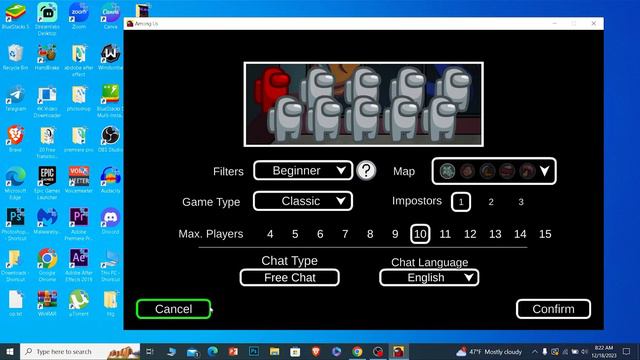The height and width of the screenshot is (360, 640).
Task: Select the Streamlabs Desktop icon
Action: point(47,18)
